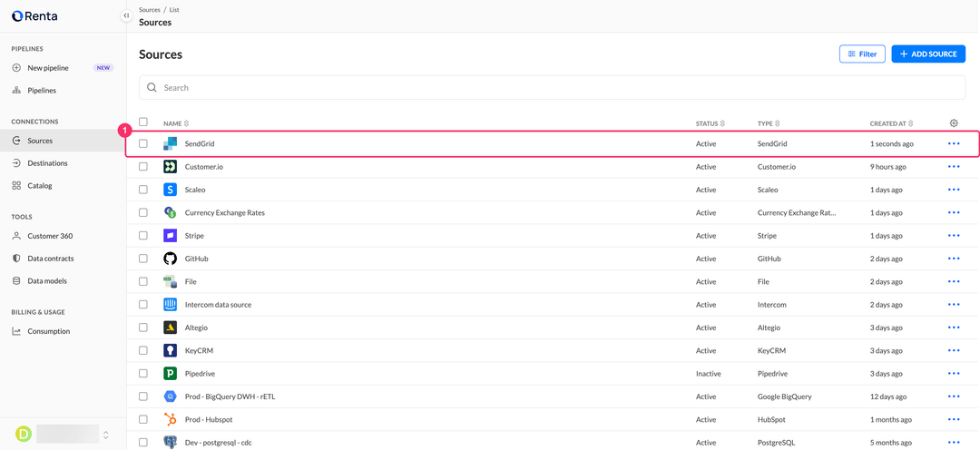Viewport: 980px width, 450px height.
Task: Open more options for Prod - Hubspot row
Action: pos(954,419)
